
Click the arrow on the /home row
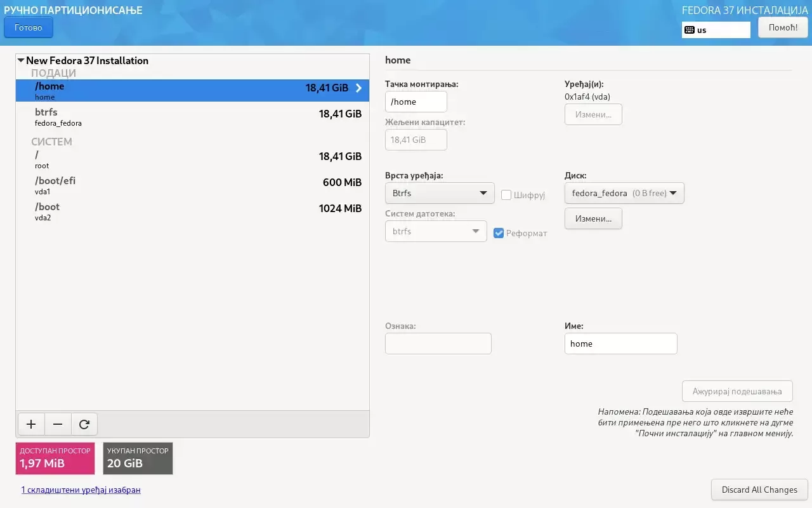point(358,88)
